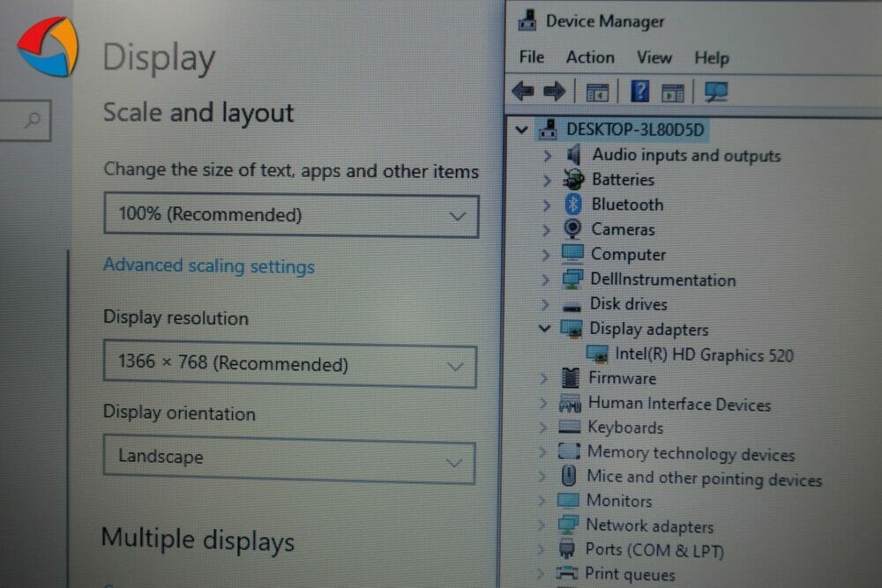This screenshot has width=882, height=588.
Task: Select the Computer tree label
Action: [628, 255]
